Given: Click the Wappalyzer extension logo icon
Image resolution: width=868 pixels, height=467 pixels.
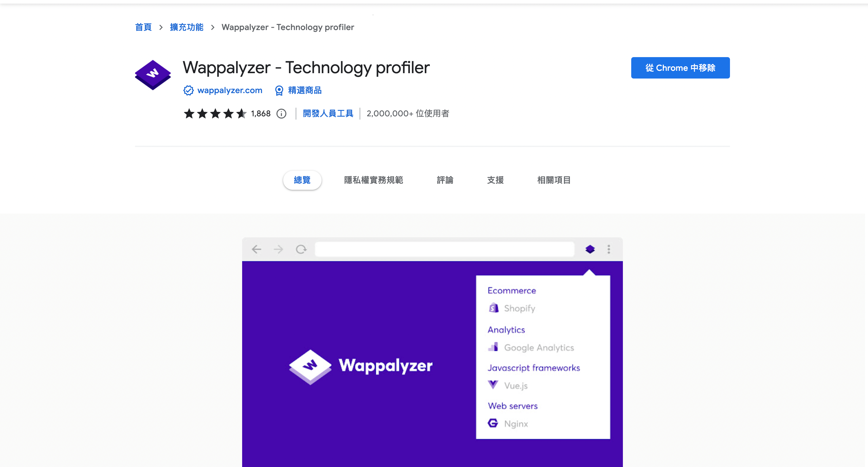Looking at the screenshot, I should point(153,75).
